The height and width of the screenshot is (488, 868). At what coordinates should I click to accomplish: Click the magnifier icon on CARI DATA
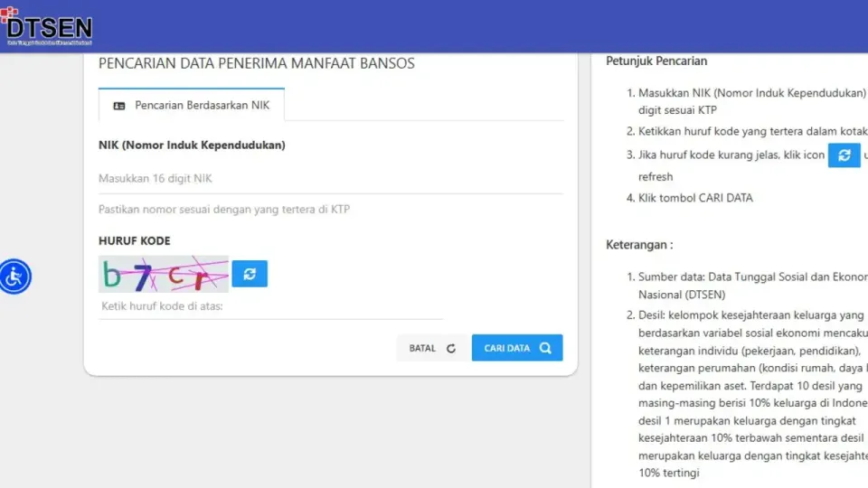545,348
